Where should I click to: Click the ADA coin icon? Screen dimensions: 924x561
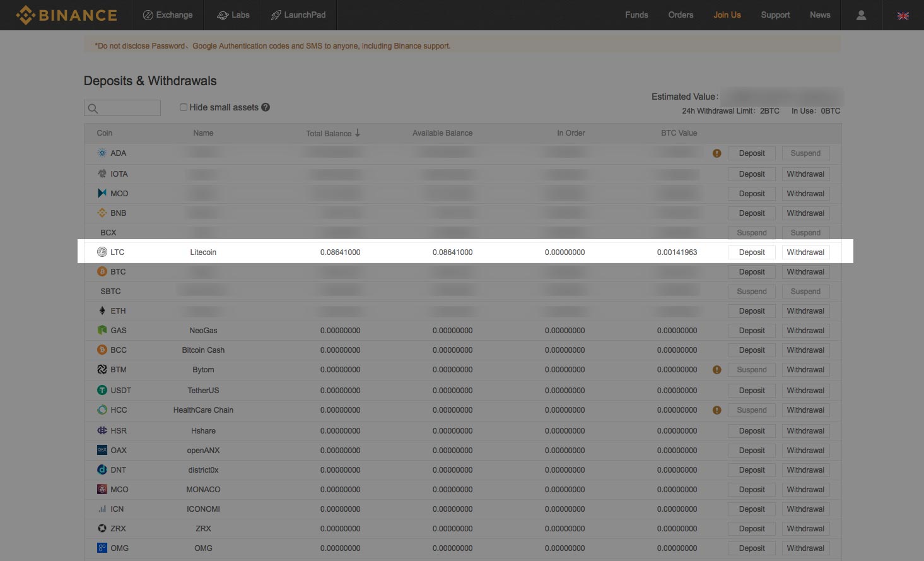(102, 153)
